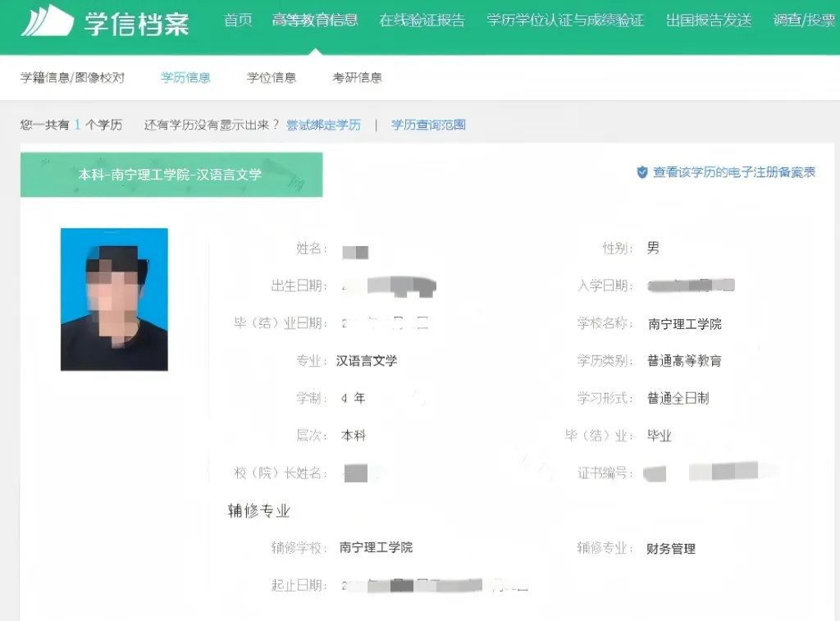Open the 首页 navigation item

pos(238,21)
